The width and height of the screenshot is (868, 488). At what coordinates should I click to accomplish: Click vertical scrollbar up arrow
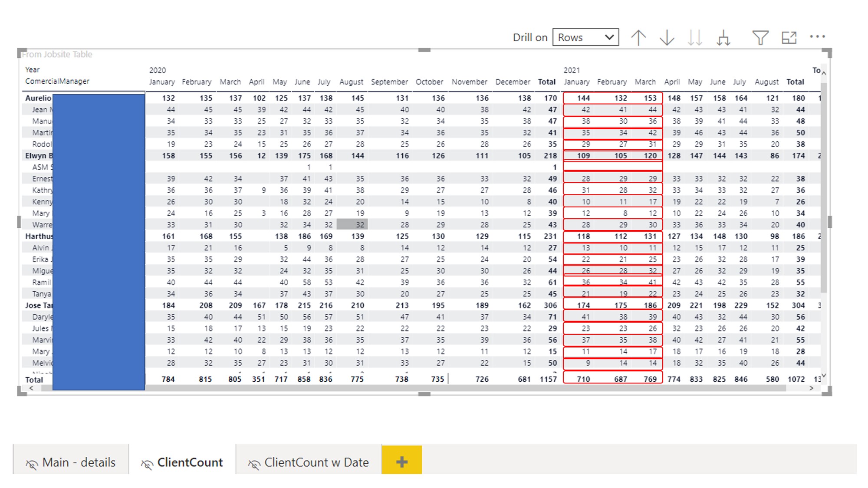pyautogui.click(x=824, y=73)
